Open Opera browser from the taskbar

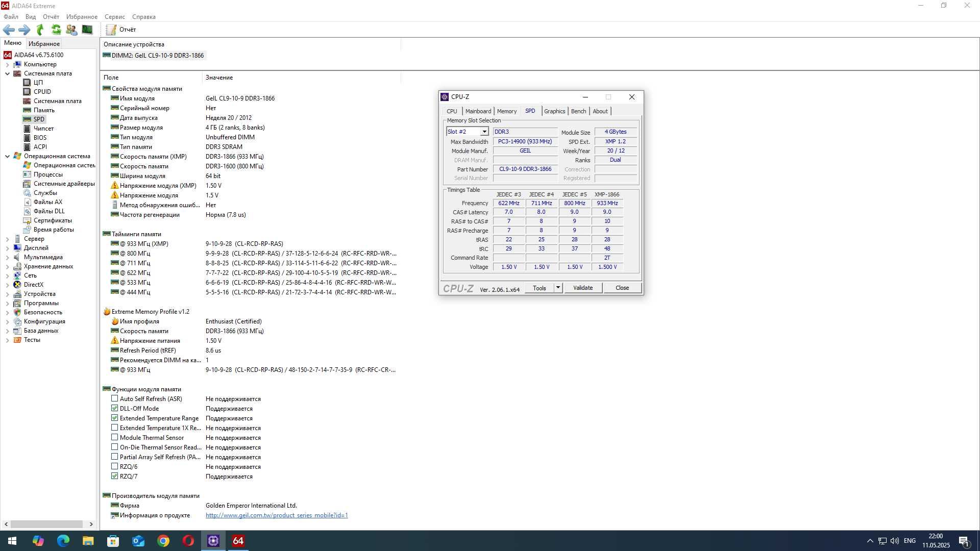(x=188, y=541)
